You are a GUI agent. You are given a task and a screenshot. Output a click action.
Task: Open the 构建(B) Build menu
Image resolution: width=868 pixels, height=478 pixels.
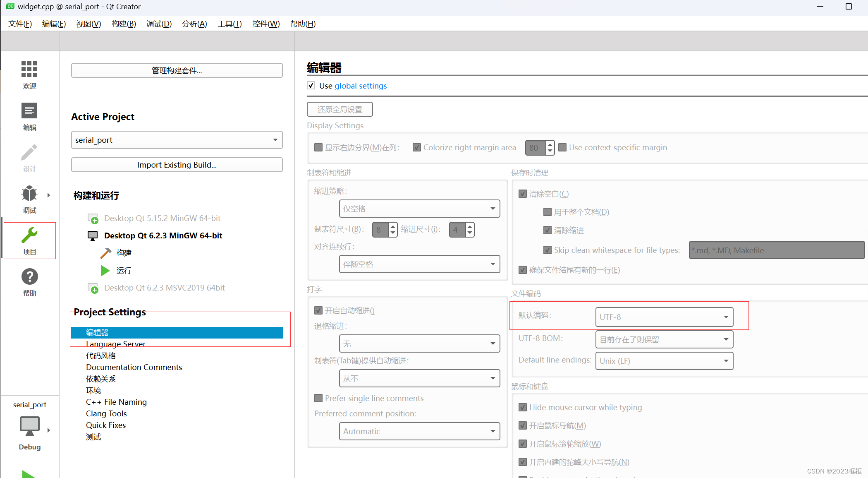tap(124, 24)
